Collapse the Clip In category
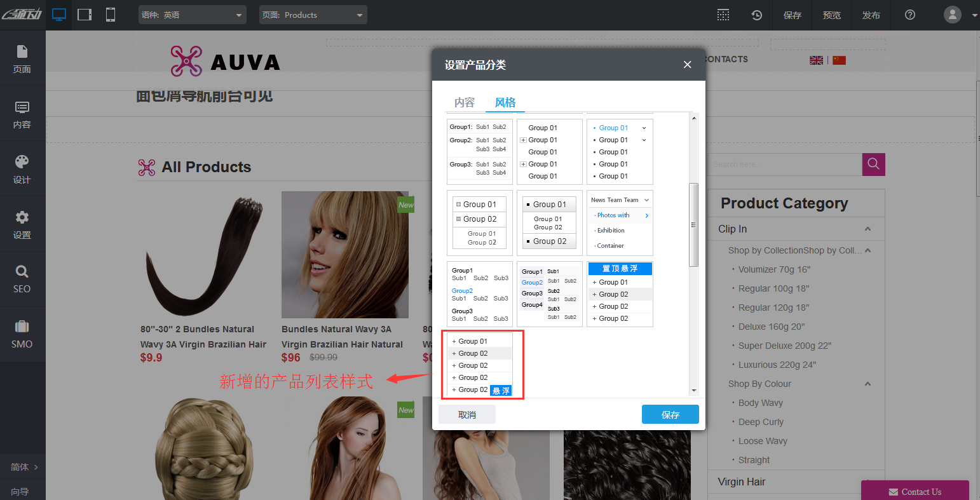This screenshot has height=500, width=980. [x=868, y=229]
